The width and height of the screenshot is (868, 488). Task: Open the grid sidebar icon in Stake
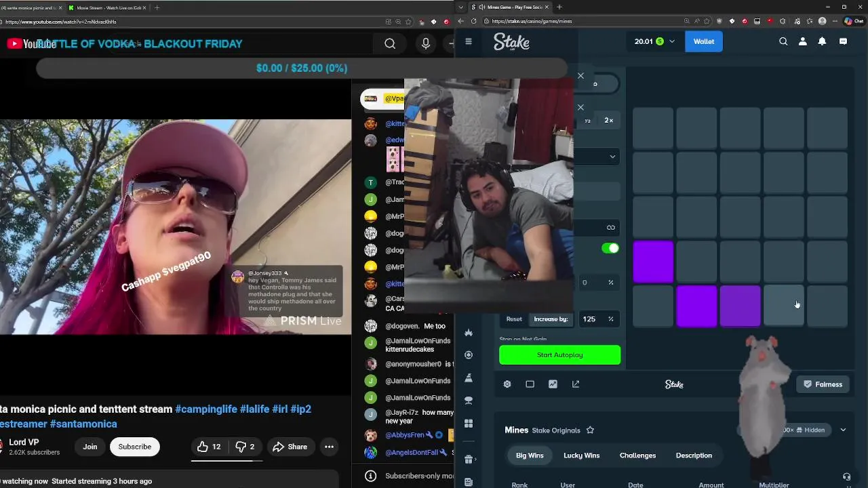pos(468,423)
